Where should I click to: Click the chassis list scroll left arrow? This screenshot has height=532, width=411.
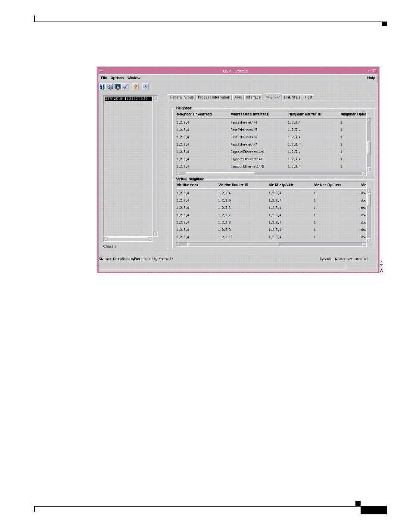click(106, 239)
